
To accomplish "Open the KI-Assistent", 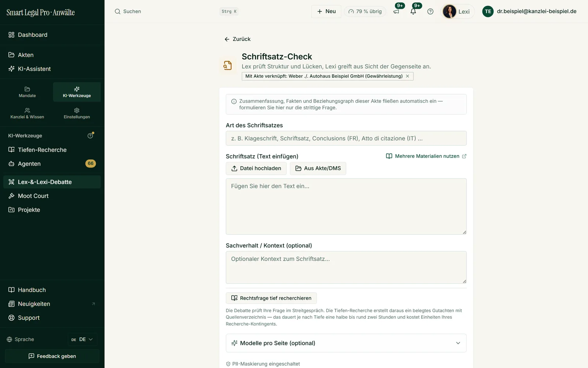I will coord(52,69).
